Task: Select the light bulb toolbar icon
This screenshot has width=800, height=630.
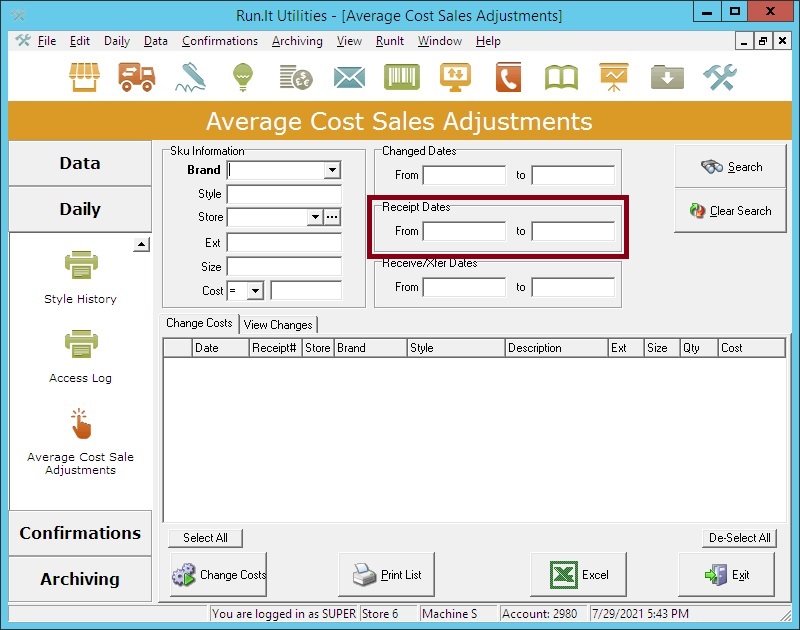Action: click(243, 78)
